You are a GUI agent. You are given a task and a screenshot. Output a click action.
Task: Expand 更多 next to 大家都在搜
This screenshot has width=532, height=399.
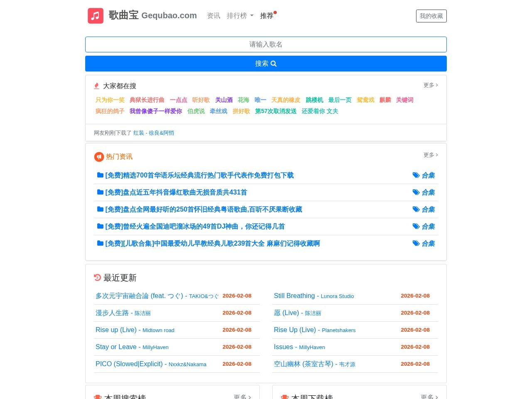(430, 85)
